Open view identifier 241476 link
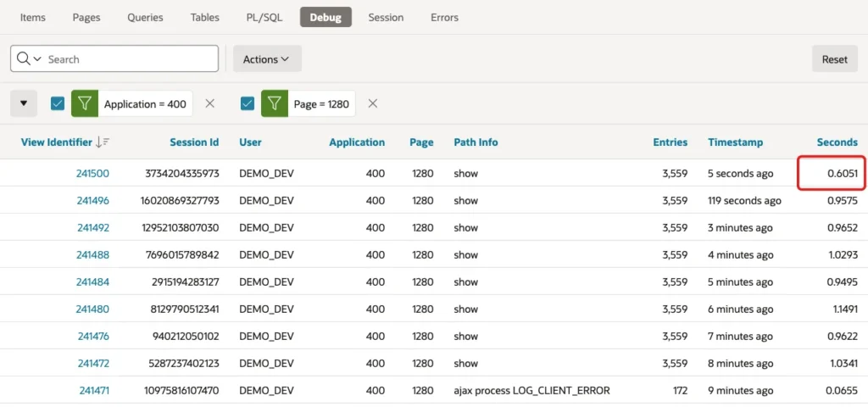868x407 pixels. click(93, 336)
